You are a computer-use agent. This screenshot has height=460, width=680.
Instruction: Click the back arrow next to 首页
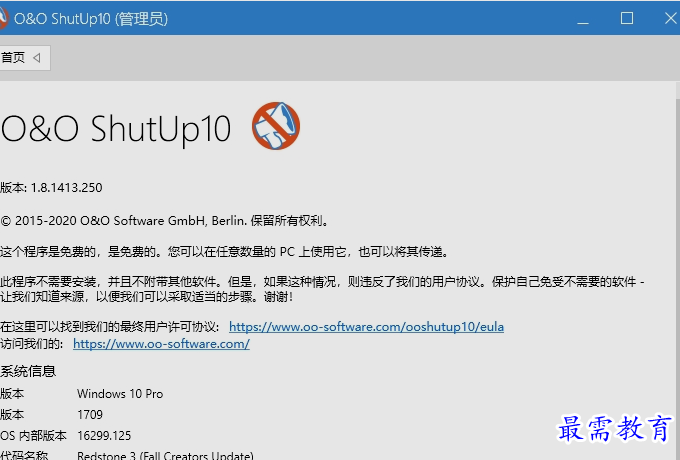pos(37,58)
